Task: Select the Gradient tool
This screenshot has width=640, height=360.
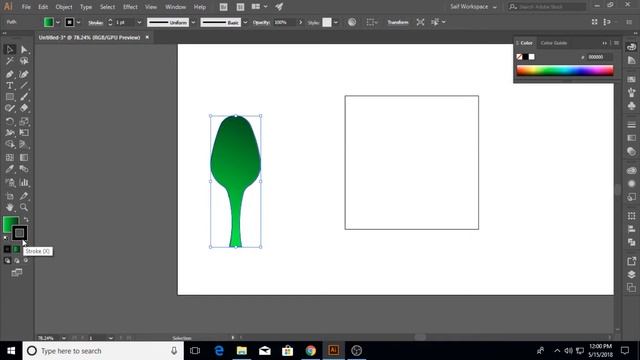Action: pyautogui.click(x=24, y=157)
